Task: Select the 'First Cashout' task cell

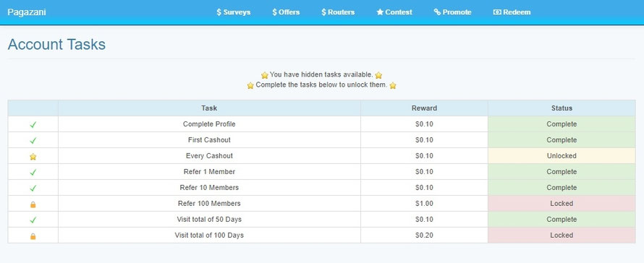Action: click(x=209, y=140)
